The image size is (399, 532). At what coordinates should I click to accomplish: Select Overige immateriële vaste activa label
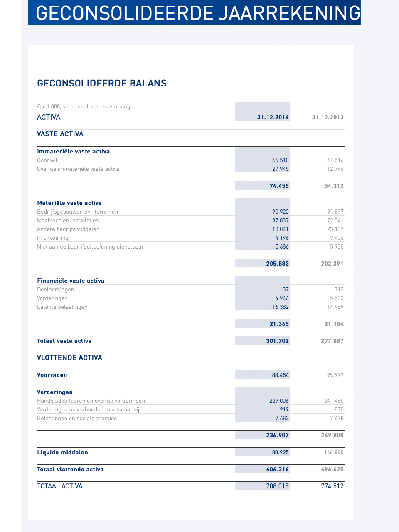coord(78,169)
